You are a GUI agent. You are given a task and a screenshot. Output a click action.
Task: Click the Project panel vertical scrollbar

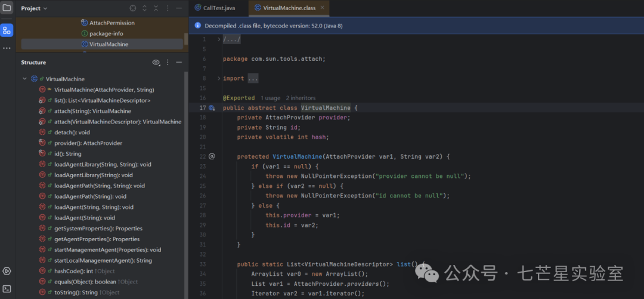186,39
